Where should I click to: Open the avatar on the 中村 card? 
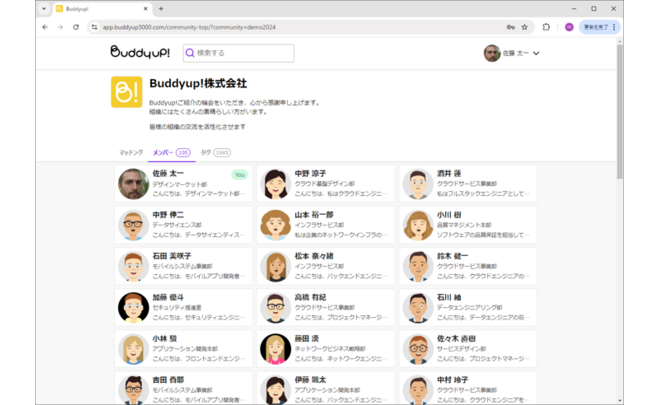pyautogui.click(x=418, y=390)
